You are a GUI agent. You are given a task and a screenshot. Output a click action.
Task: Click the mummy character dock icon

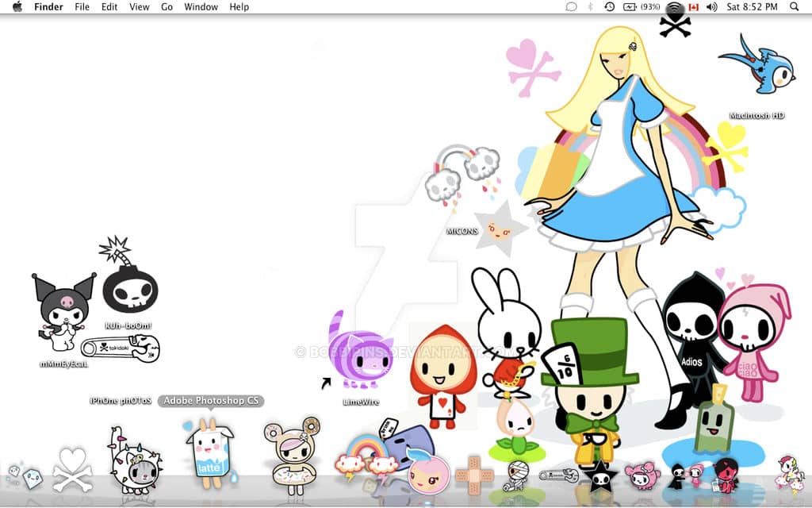coord(516,475)
